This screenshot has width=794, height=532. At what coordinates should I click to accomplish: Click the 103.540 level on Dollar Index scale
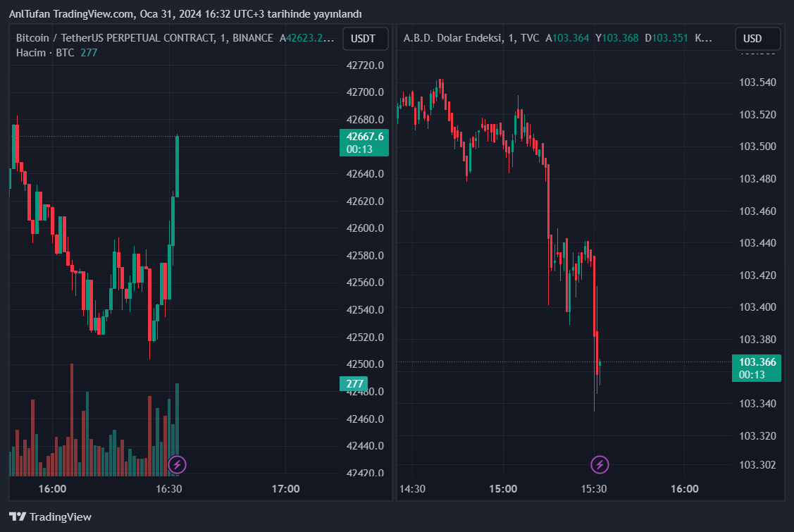[x=757, y=82]
